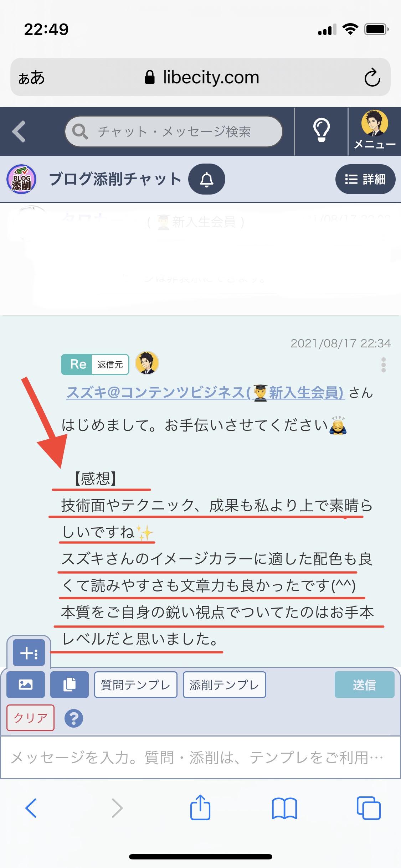Select the 添削テンプレ template
401x868 pixels.
coord(225,684)
